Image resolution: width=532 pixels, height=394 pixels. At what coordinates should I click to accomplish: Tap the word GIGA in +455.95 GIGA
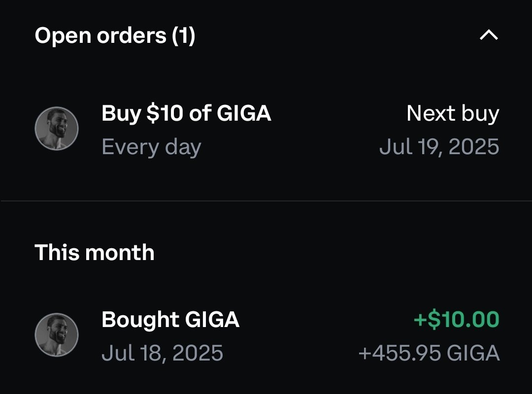coord(473,353)
